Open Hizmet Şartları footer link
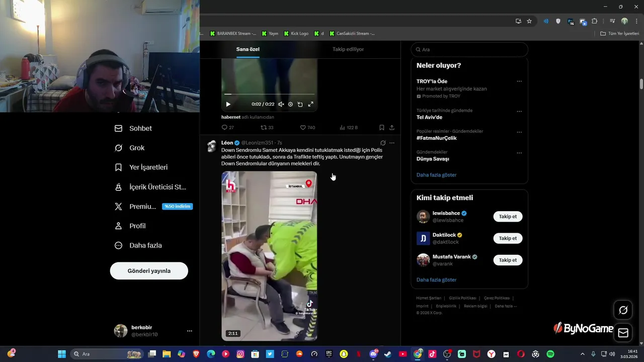This screenshot has height=362, width=644. pyautogui.click(x=428, y=298)
